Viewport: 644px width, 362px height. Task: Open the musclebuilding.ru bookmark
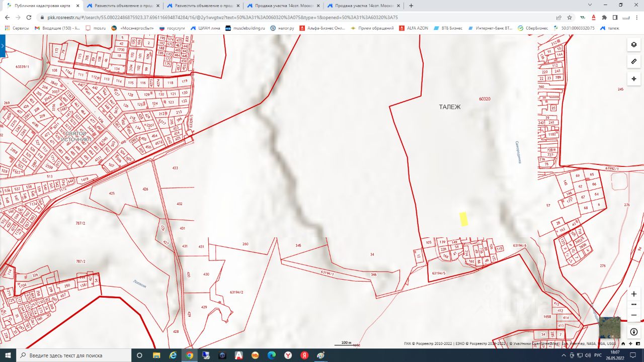click(245, 28)
